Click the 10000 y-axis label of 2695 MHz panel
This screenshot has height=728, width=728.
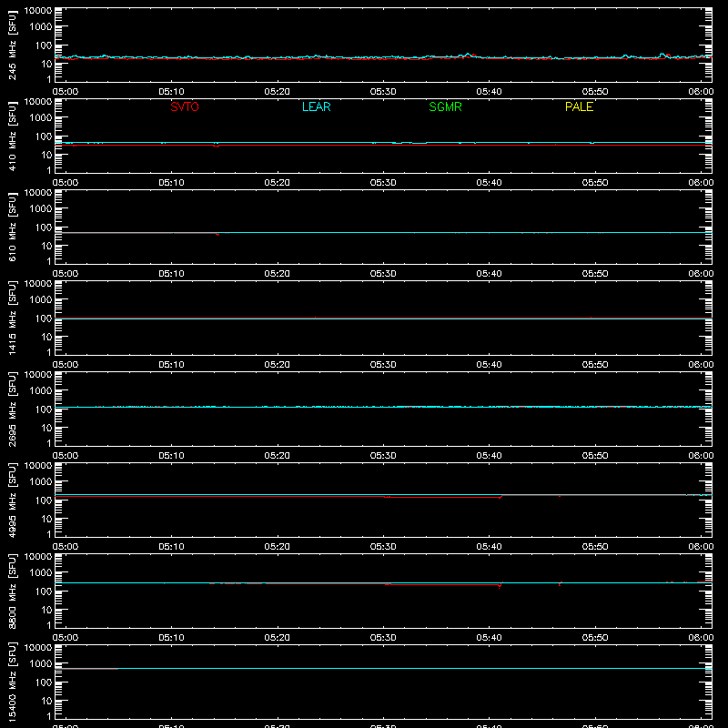38,375
